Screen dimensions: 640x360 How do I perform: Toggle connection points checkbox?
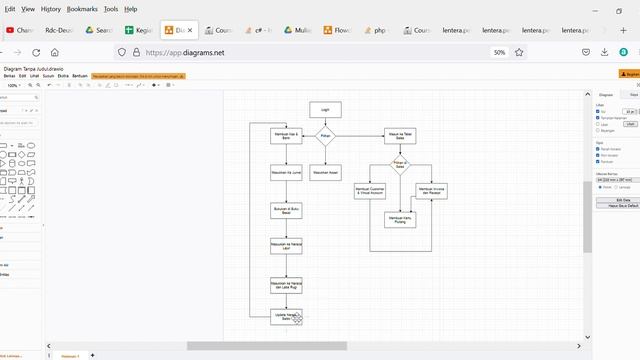[x=598, y=155]
